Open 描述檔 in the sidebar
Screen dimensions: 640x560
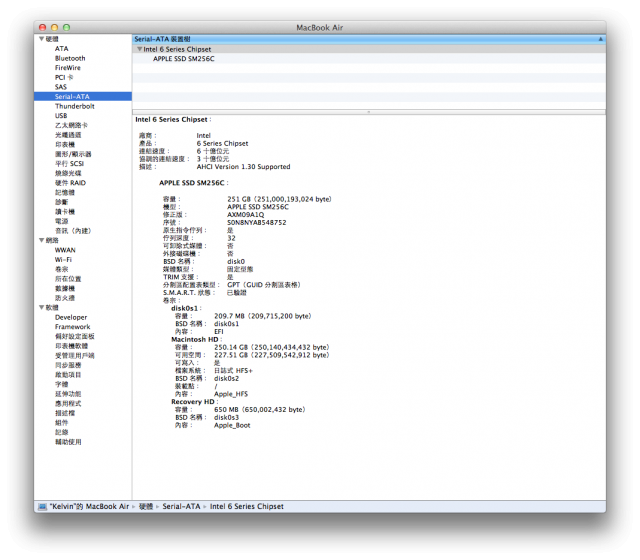click(65, 413)
